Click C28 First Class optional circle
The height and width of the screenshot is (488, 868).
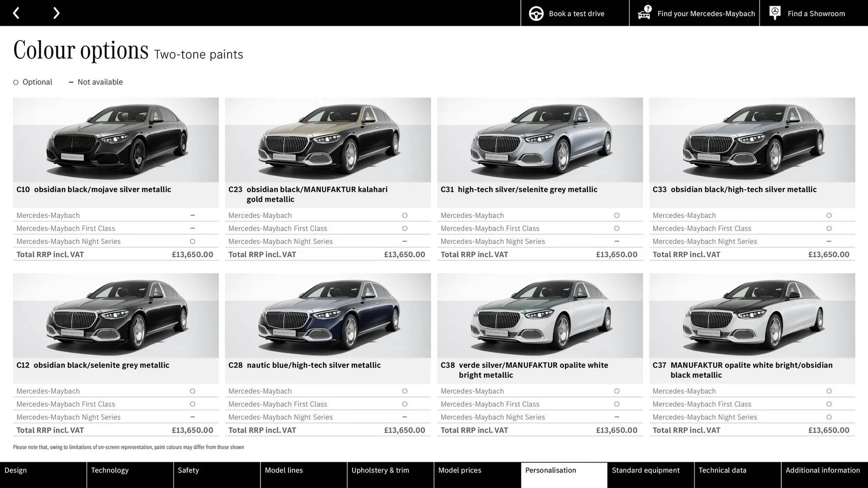pos(405,404)
